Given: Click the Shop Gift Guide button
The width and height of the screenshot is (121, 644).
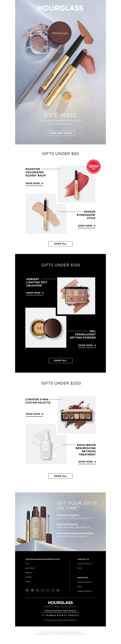Looking at the screenshot, I should click(60, 133).
